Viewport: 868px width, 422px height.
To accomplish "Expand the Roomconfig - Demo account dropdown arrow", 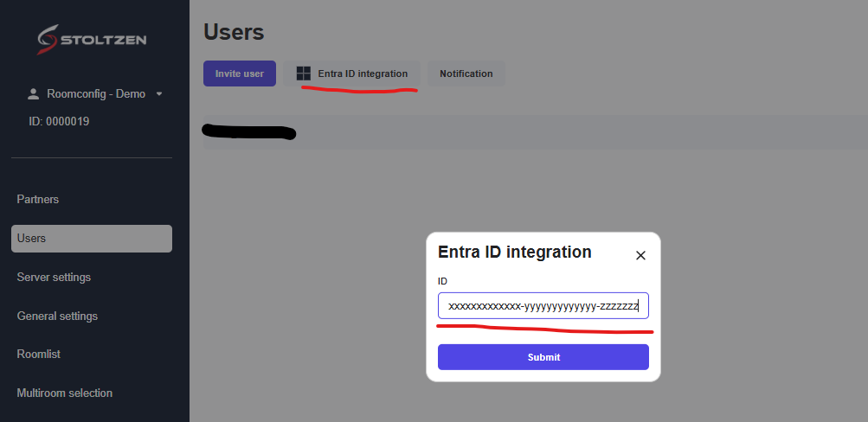I will pos(159,93).
